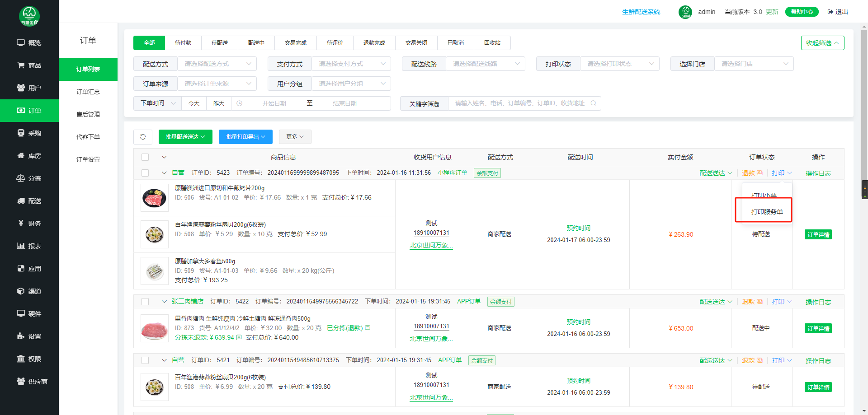This screenshot has height=415, width=868.
Task: Toggle the select-all checkbox in table header
Action: pos(145,157)
